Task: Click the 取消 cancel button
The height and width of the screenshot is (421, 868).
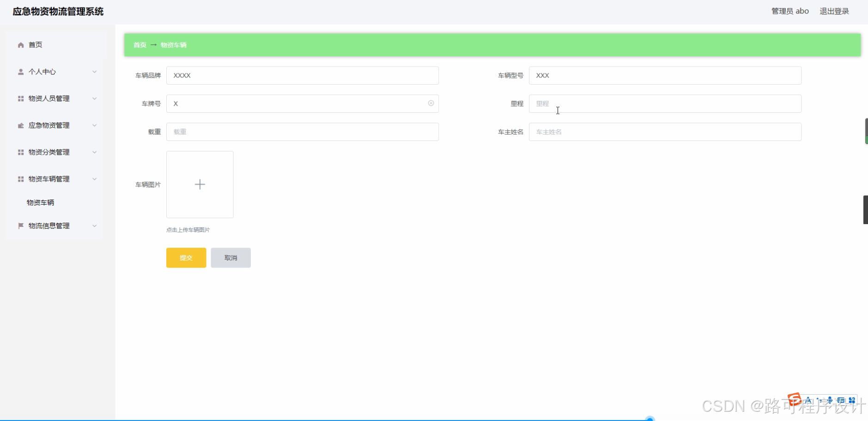Action: tap(231, 258)
